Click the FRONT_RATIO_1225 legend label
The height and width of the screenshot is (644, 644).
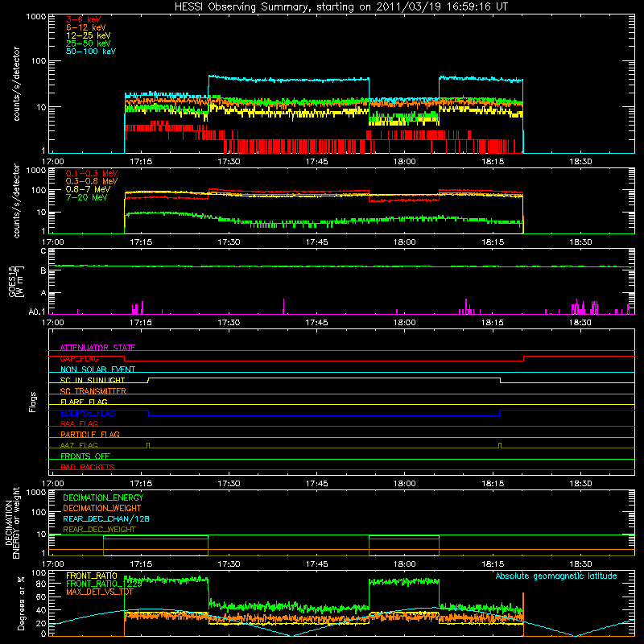[104, 584]
